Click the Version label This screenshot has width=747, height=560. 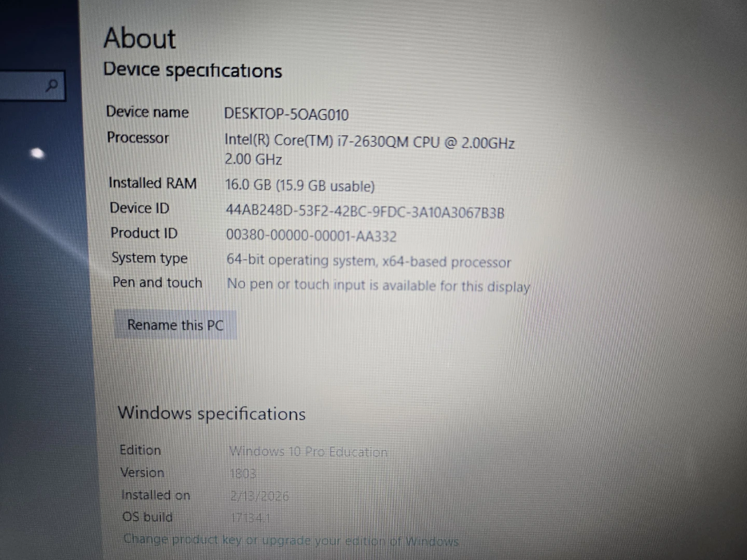pyautogui.click(x=142, y=472)
